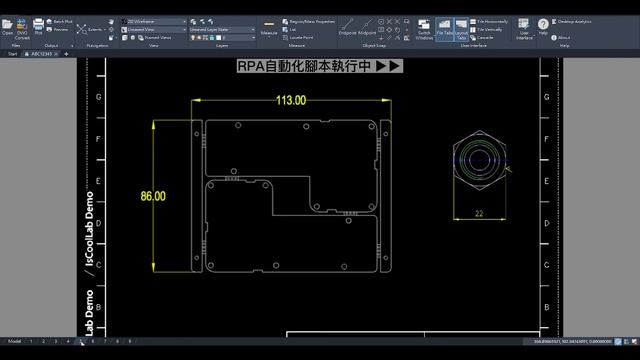Open Region/Mass Properties

(309, 22)
